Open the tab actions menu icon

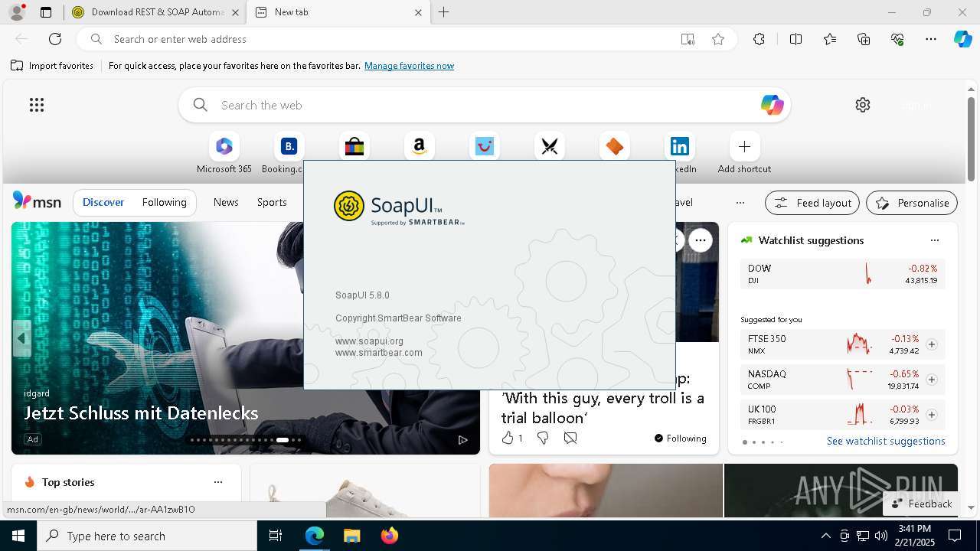coord(46,12)
